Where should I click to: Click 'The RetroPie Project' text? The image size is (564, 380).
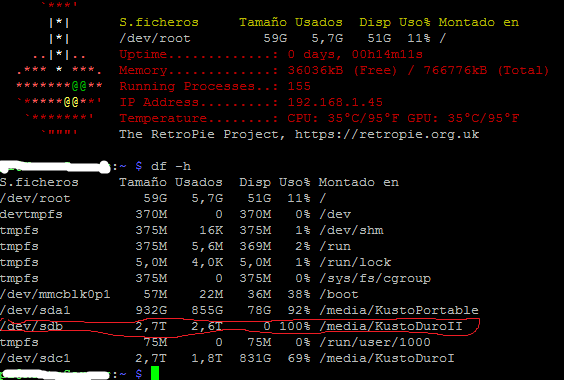coord(203,135)
